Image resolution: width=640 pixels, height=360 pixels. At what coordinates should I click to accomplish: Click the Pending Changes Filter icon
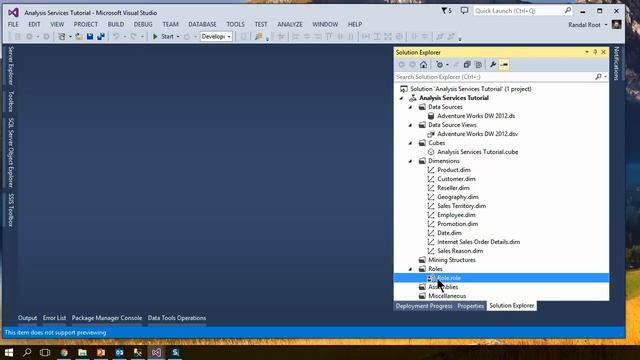[x=439, y=64]
